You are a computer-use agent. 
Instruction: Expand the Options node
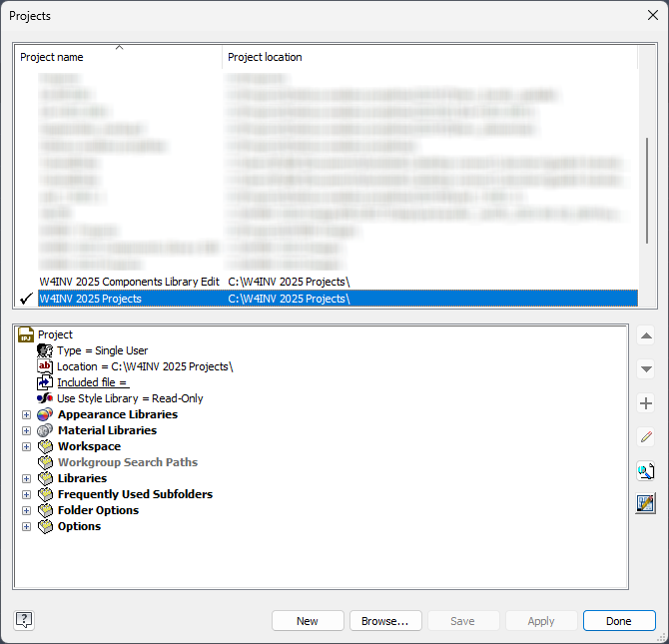pos(26,526)
